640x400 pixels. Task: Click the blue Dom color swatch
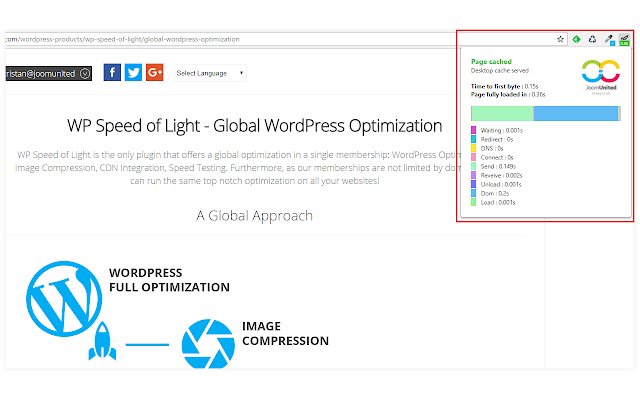point(473,193)
